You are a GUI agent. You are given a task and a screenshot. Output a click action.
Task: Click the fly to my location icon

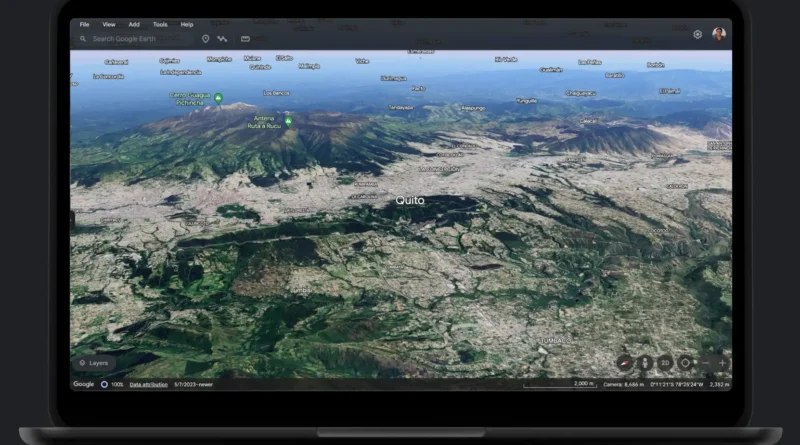pyautogui.click(x=685, y=363)
